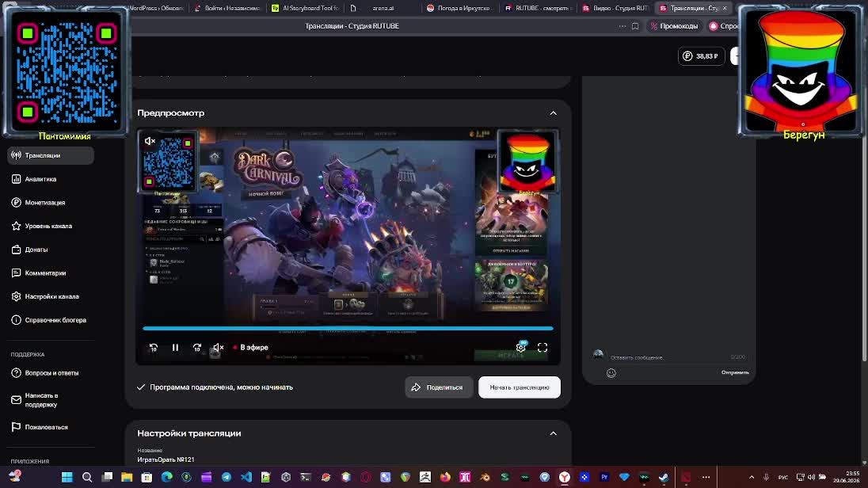Click the Поделиться button

439,387
